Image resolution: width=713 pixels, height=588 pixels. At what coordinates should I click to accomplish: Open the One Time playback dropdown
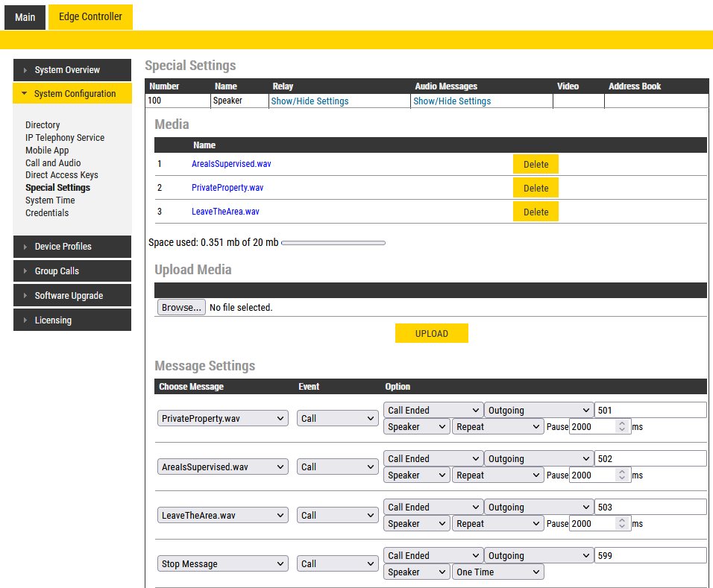click(497, 572)
